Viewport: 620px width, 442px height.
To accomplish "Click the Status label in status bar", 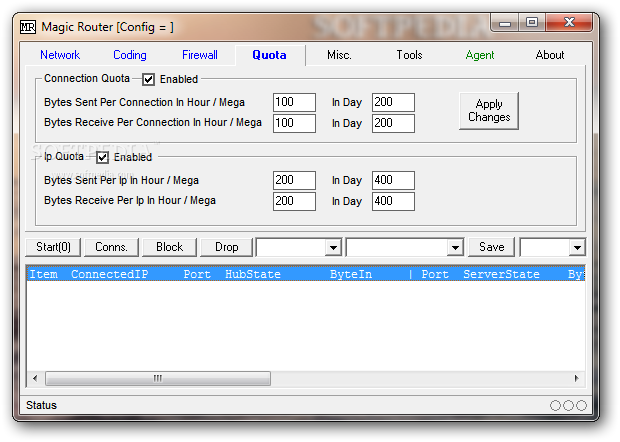I will (41, 405).
